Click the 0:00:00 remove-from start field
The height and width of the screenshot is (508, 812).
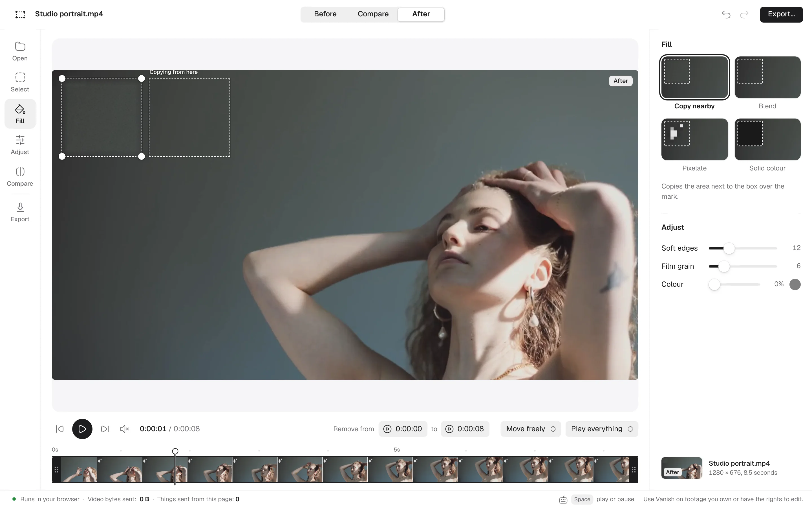pyautogui.click(x=403, y=429)
